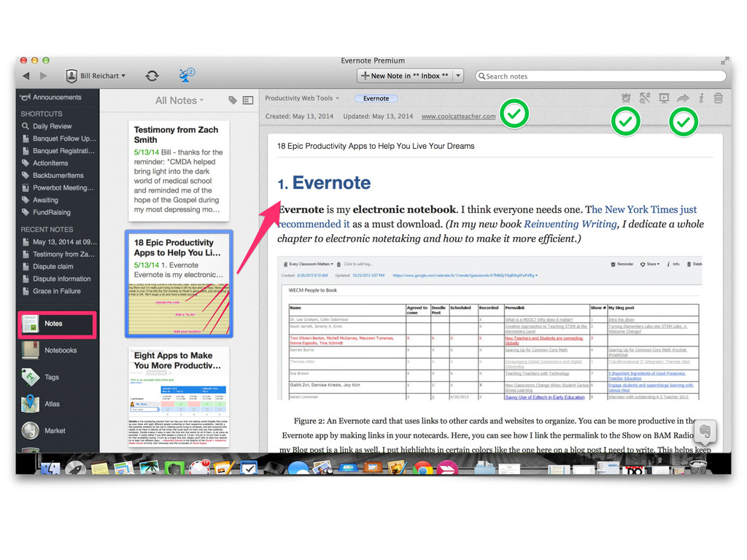Click the tag filter icon in note list

233,100
